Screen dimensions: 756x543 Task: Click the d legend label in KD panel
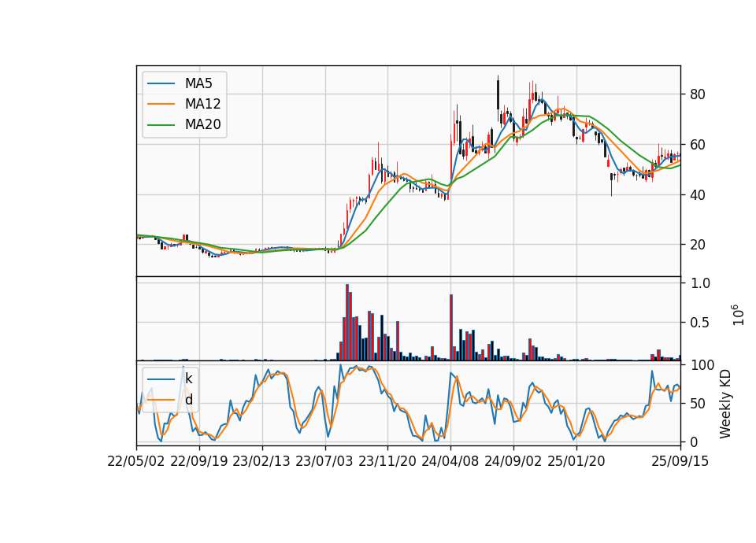coord(188,400)
